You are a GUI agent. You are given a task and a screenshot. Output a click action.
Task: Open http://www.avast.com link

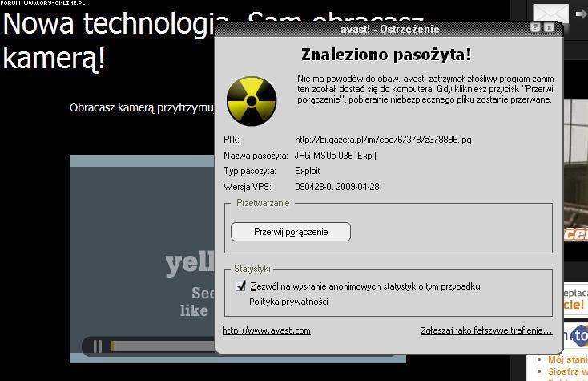pyautogui.click(x=266, y=330)
